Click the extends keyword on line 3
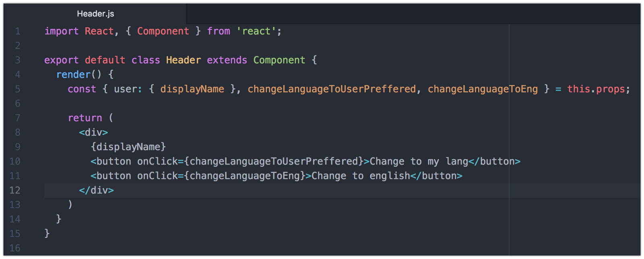644x259 pixels. pos(227,60)
